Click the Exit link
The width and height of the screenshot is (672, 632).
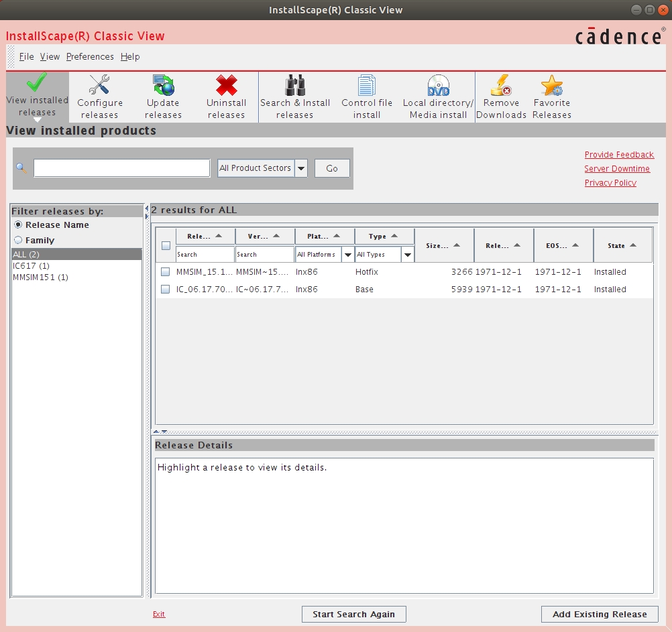tap(159, 614)
